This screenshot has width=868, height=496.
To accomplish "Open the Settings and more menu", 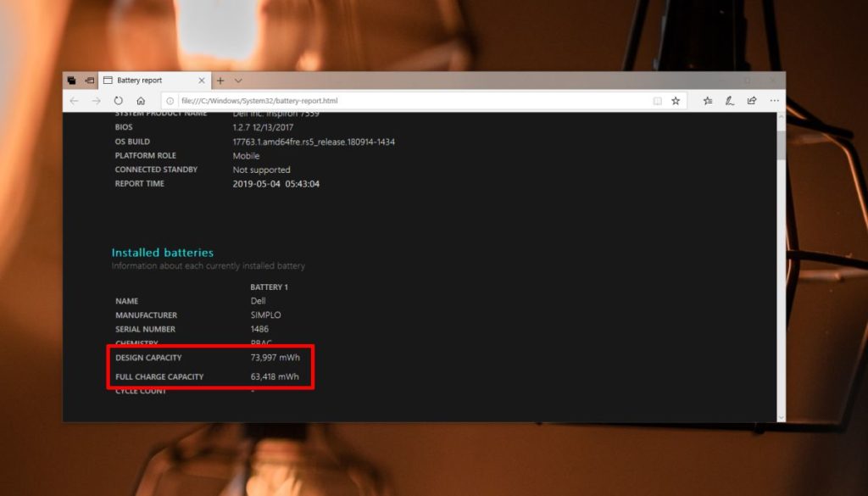I will pos(774,100).
